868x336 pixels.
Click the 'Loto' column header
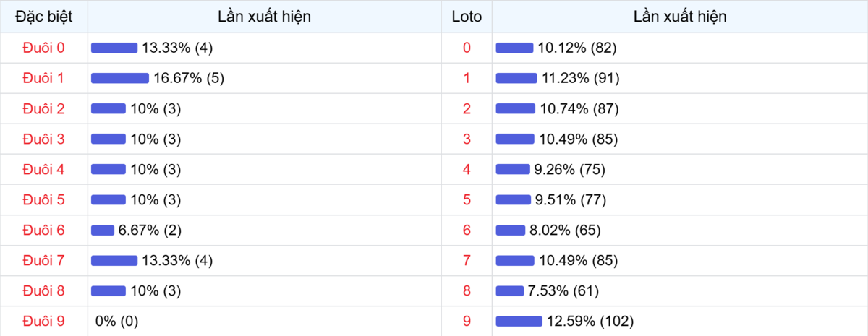[x=467, y=17]
